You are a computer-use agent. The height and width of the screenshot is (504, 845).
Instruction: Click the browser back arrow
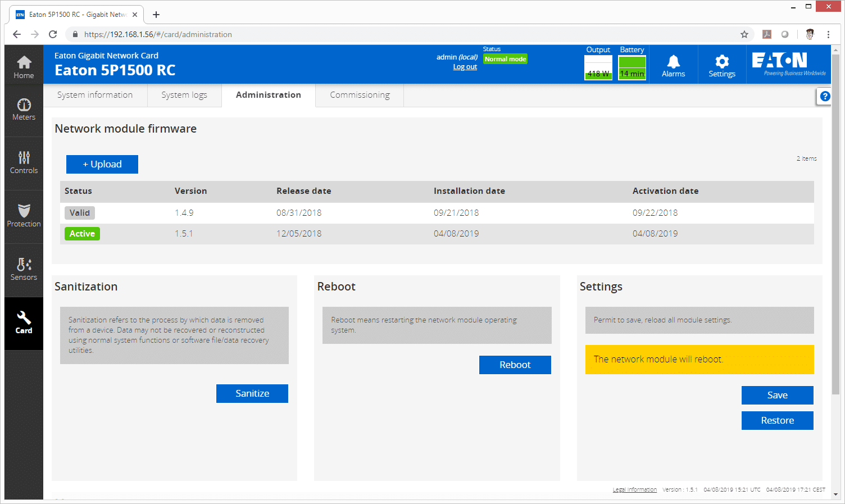pos(17,34)
